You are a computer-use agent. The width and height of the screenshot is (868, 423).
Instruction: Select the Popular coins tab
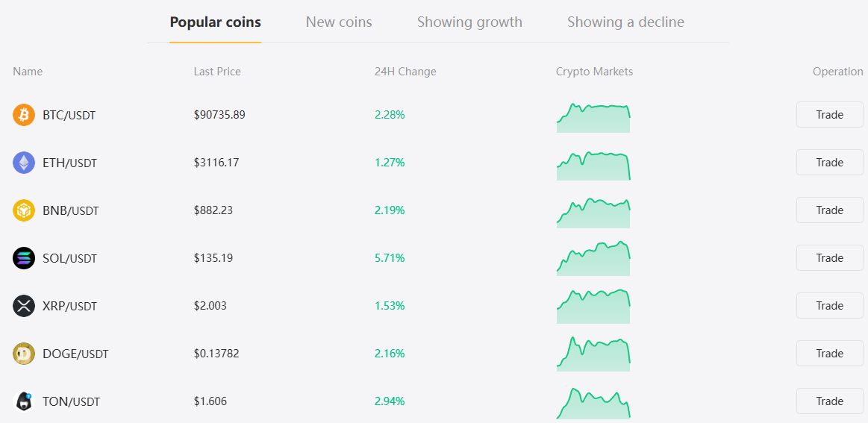(x=215, y=22)
